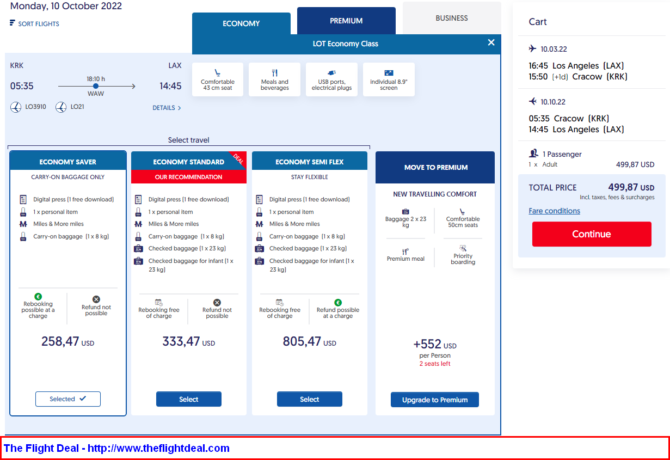670x460 pixels.
Task: Click the WAW stopover marker on route
Action: pyautogui.click(x=96, y=86)
